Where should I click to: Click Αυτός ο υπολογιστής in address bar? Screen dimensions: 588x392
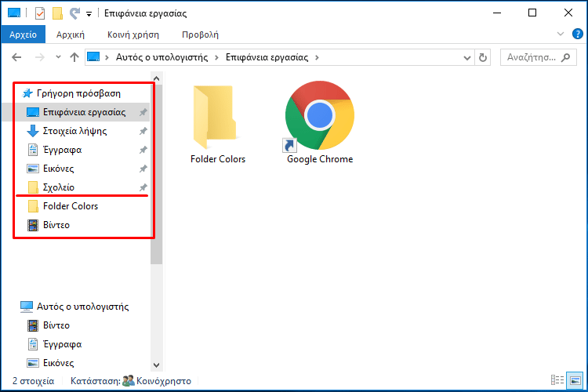[162, 57]
